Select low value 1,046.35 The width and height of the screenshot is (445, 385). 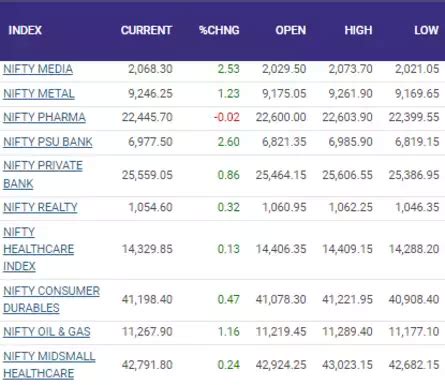(x=417, y=207)
